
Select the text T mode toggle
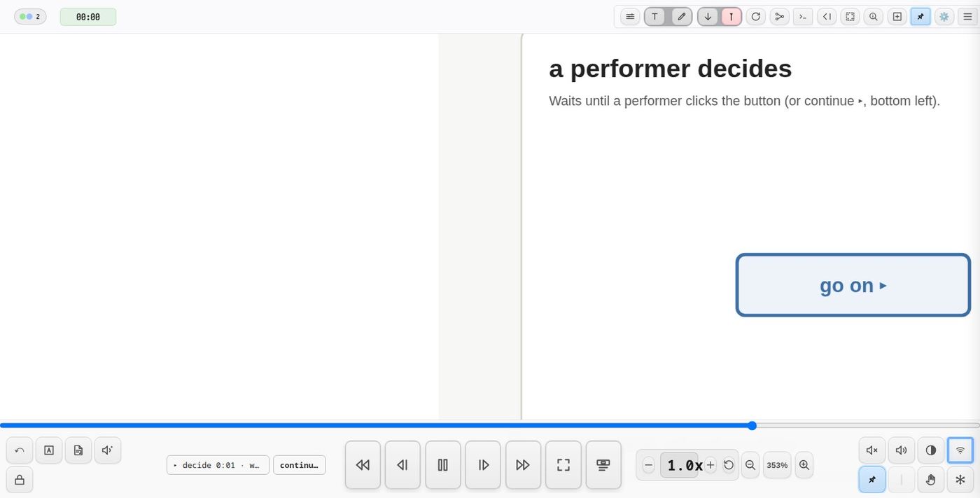[x=654, y=16]
